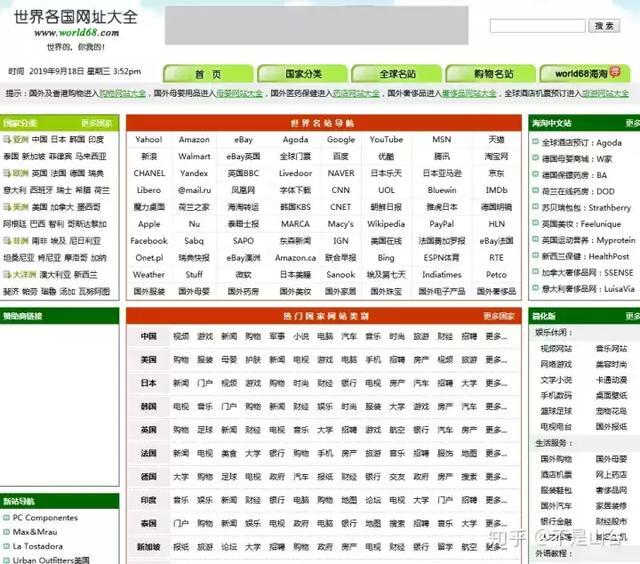640x564 pixels.
Task: Open the 英国BBC link
Action: (x=243, y=173)
